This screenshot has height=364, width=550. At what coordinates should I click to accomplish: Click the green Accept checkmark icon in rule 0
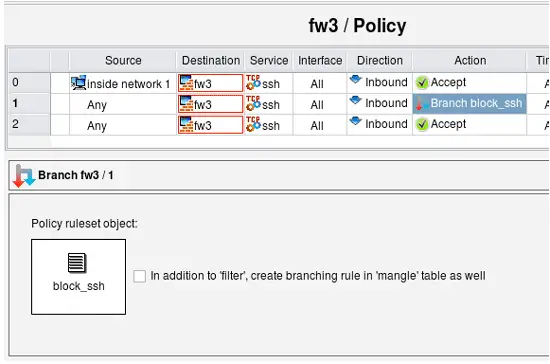[422, 83]
